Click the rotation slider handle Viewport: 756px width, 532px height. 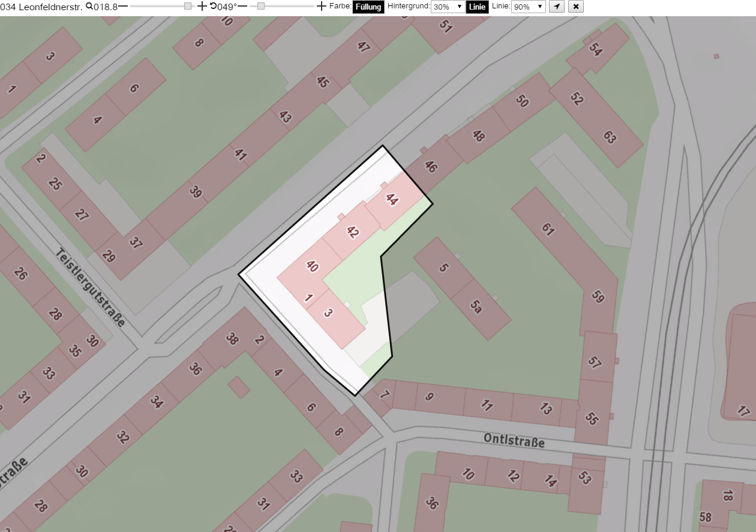point(261,6)
